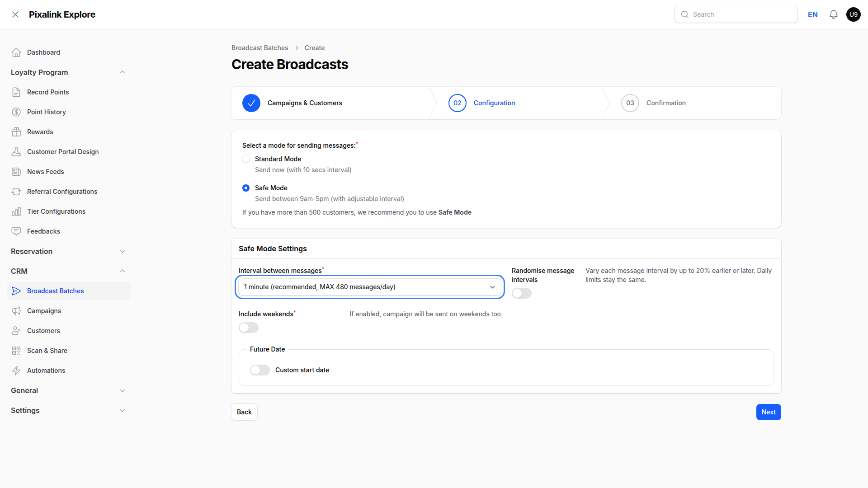Click the Rewards gift icon

tap(16, 132)
